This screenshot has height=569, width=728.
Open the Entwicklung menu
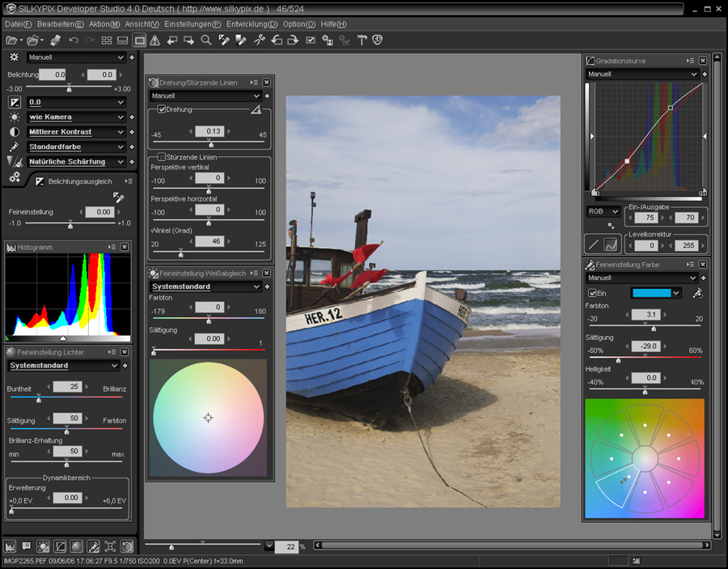click(252, 24)
